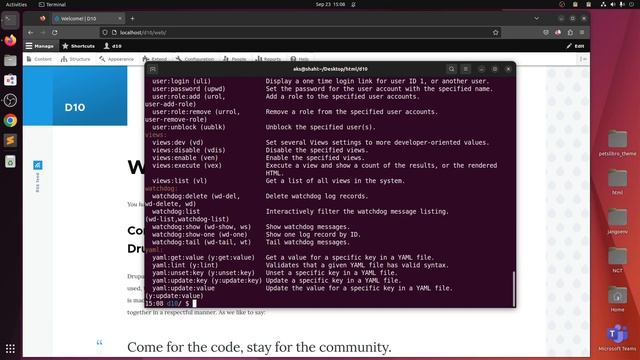Screen dimensions: 640x360
Task: Close the Welcome! | D10 tab
Action: [120, 18]
